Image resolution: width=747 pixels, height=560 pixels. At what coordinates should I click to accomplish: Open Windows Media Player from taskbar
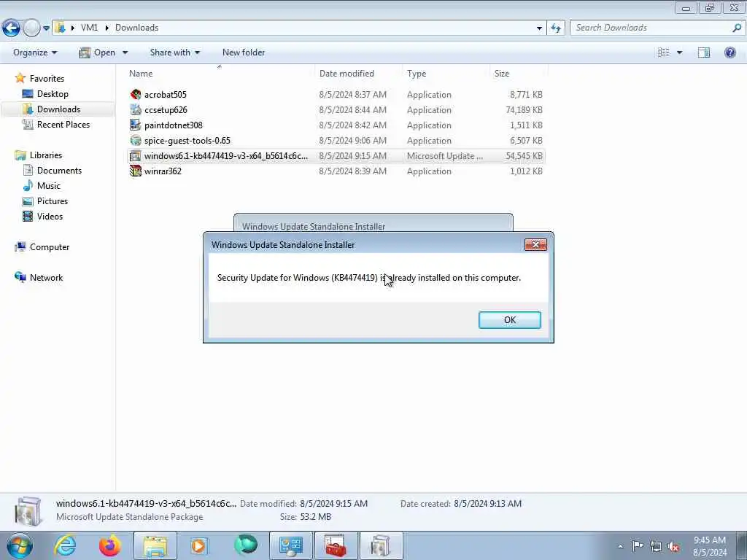pyautogui.click(x=200, y=545)
